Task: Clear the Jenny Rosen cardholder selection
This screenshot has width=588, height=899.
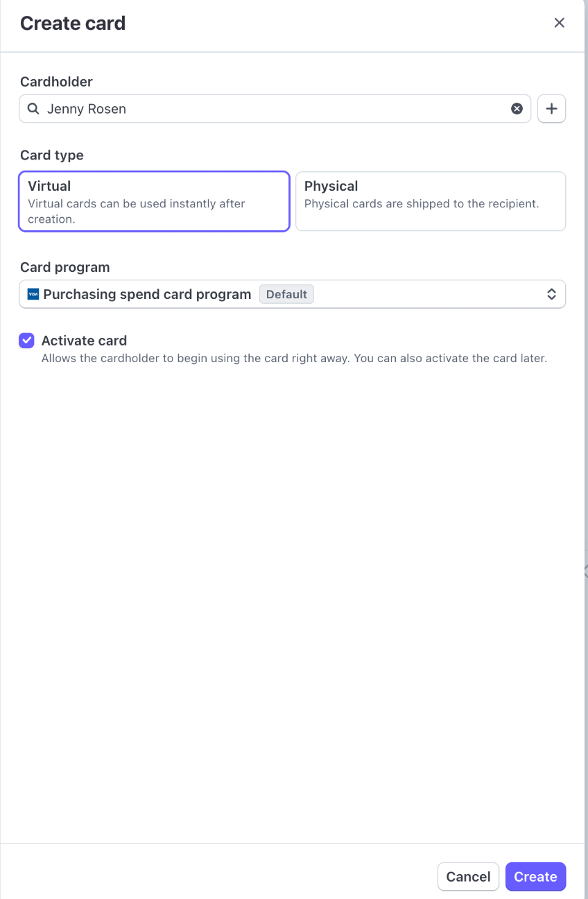Action: point(517,109)
